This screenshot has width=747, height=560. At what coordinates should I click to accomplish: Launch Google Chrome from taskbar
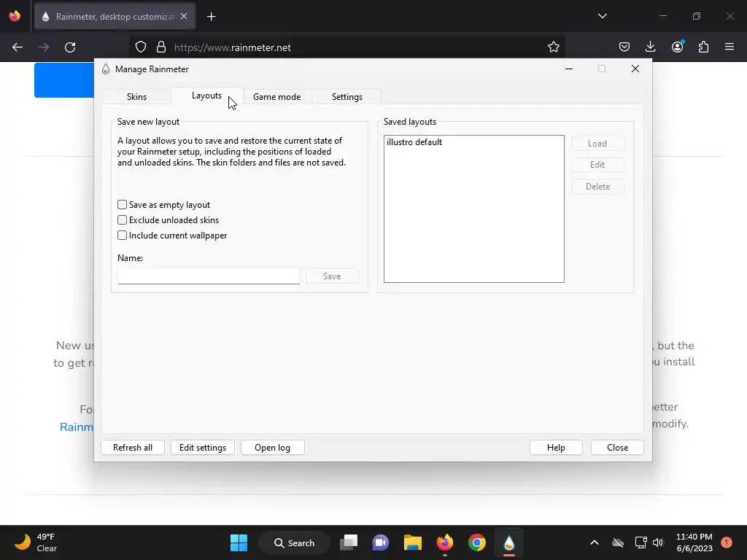pyautogui.click(x=476, y=542)
